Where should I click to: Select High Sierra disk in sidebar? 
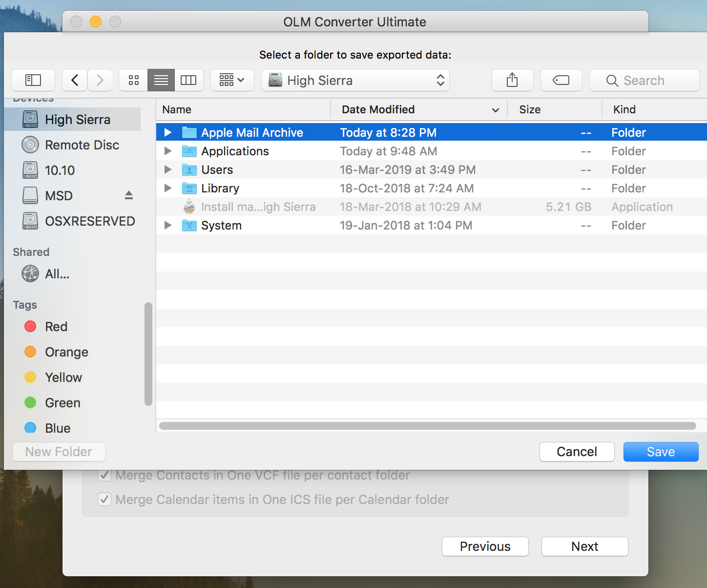(72, 120)
